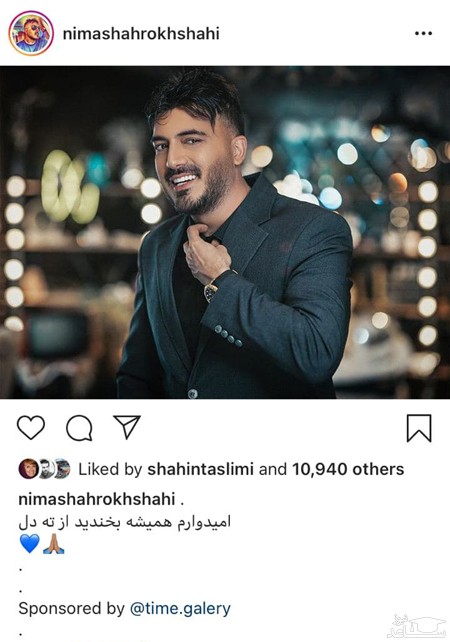The height and width of the screenshot is (642, 450).
Task: Select the nimashahrokhshahi username in the caption
Action: [97, 499]
